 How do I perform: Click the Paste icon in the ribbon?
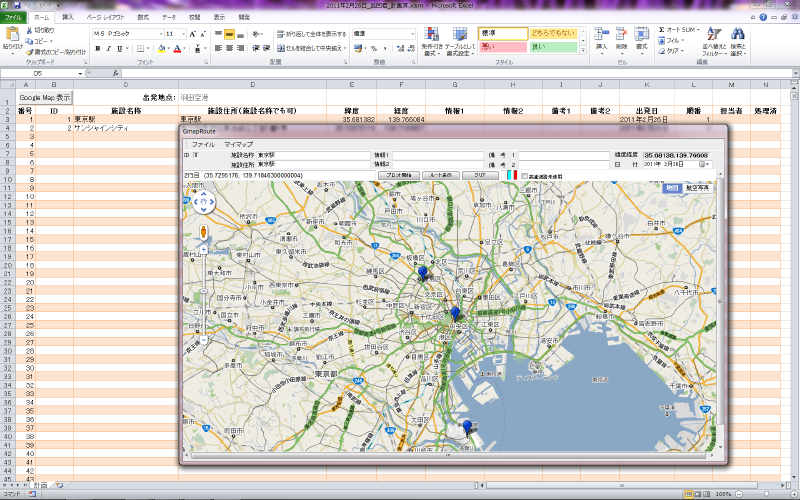tap(12, 36)
